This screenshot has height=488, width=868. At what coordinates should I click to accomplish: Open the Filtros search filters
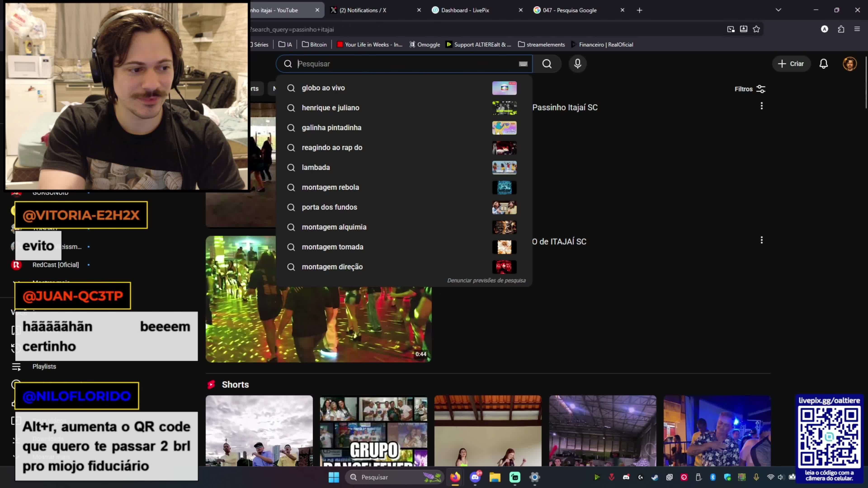point(750,89)
